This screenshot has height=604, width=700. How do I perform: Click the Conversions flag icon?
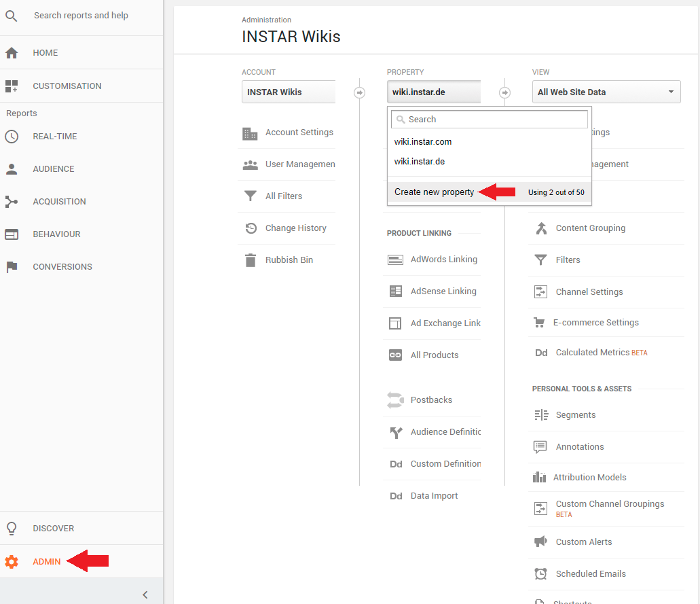[x=12, y=267]
